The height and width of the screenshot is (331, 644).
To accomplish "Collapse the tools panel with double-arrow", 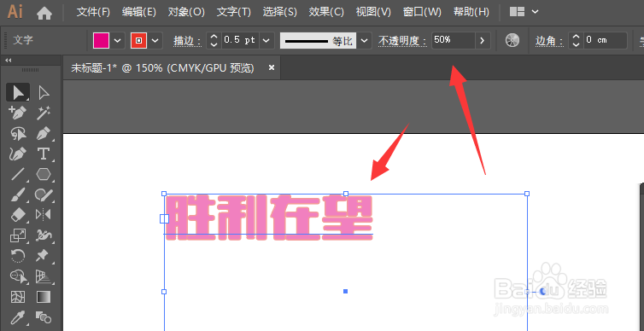I will coord(9,61).
